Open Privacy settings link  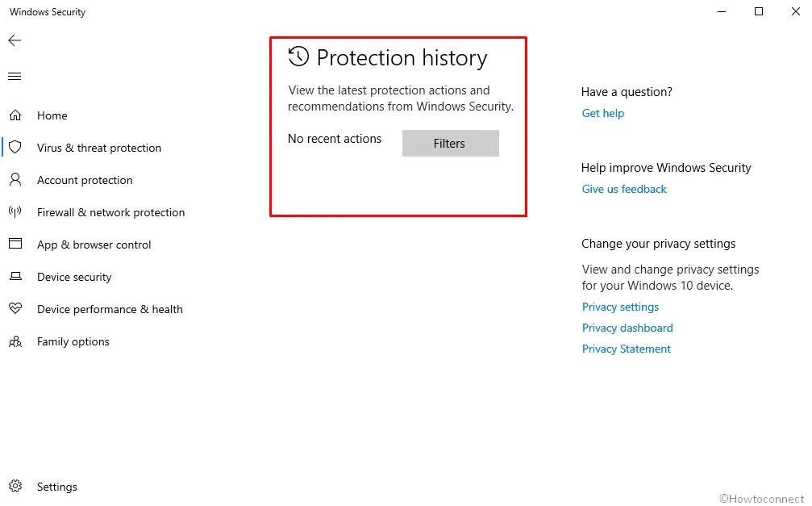pyautogui.click(x=620, y=307)
